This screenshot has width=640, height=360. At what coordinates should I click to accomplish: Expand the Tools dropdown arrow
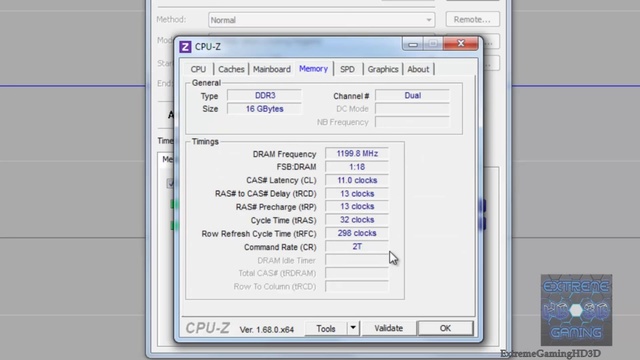coord(353,328)
